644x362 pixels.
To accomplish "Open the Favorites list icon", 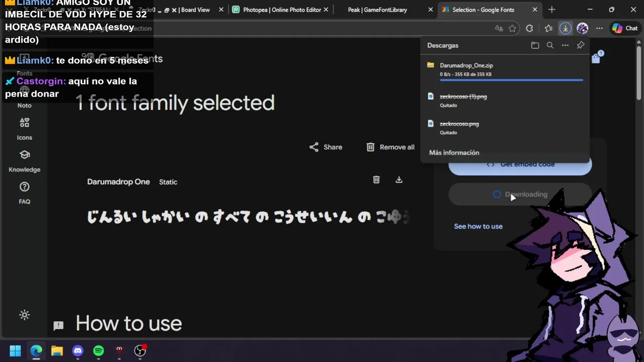I will pyautogui.click(x=548, y=28).
